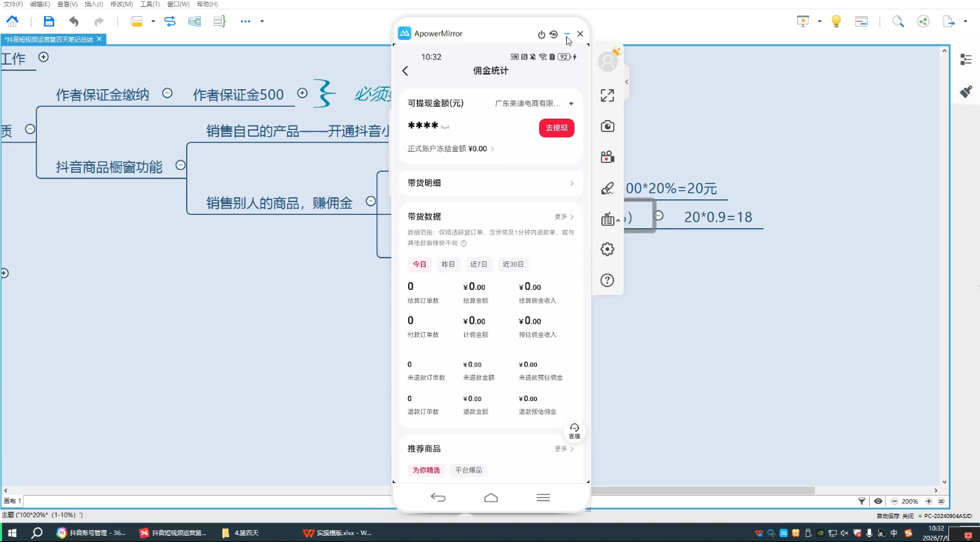
Task: Save the mind map document
Action: (48, 21)
